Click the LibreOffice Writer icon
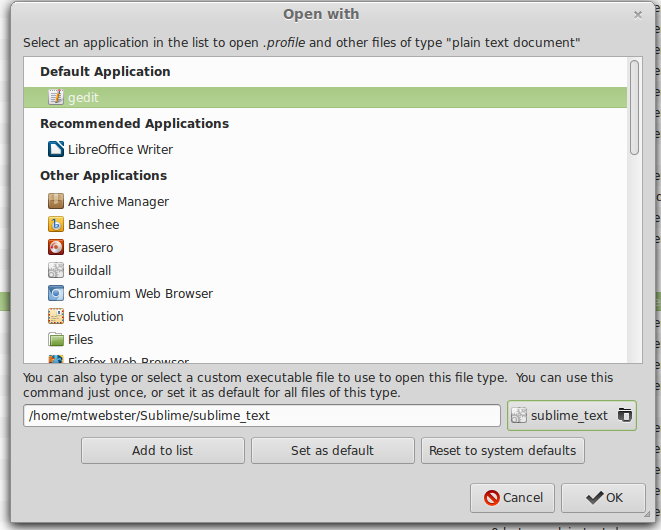The image size is (661, 530). pyautogui.click(x=56, y=149)
